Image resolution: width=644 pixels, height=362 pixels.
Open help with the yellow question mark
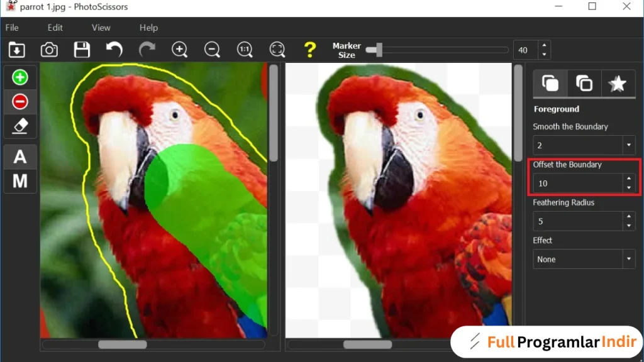coord(310,50)
